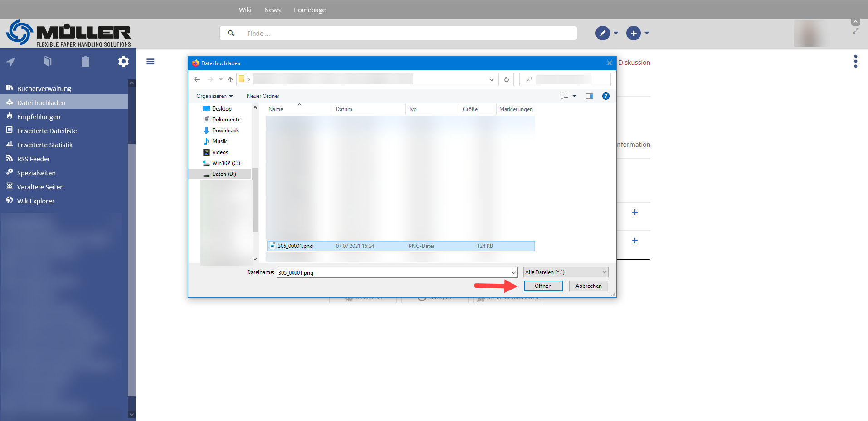The image size is (868, 421).
Task: Open the settings gear tab in sidebar
Action: click(123, 62)
